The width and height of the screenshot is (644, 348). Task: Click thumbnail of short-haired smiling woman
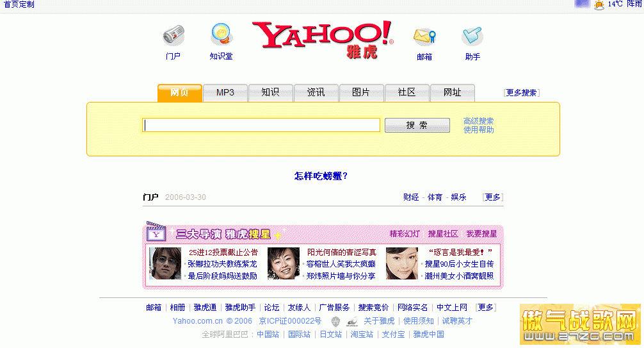[x=284, y=263]
